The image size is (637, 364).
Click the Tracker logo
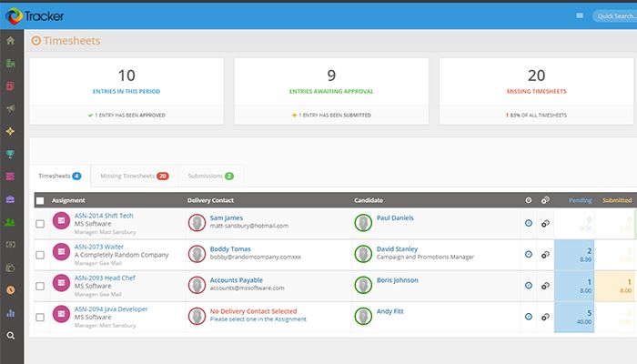(x=35, y=16)
